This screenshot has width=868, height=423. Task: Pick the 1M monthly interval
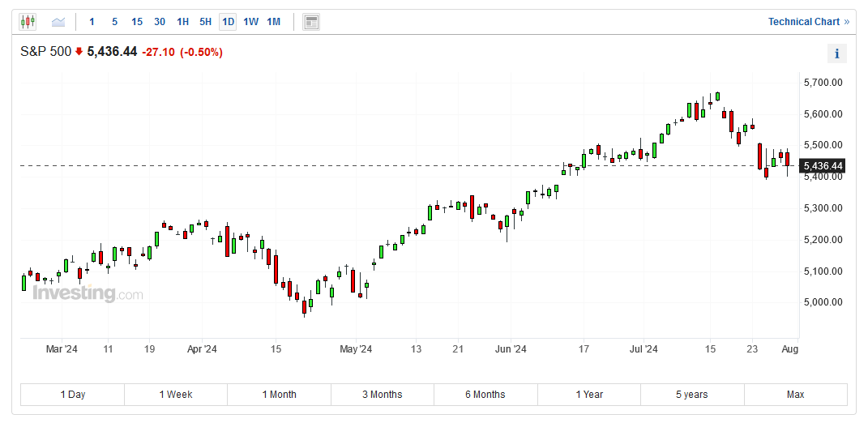(273, 22)
